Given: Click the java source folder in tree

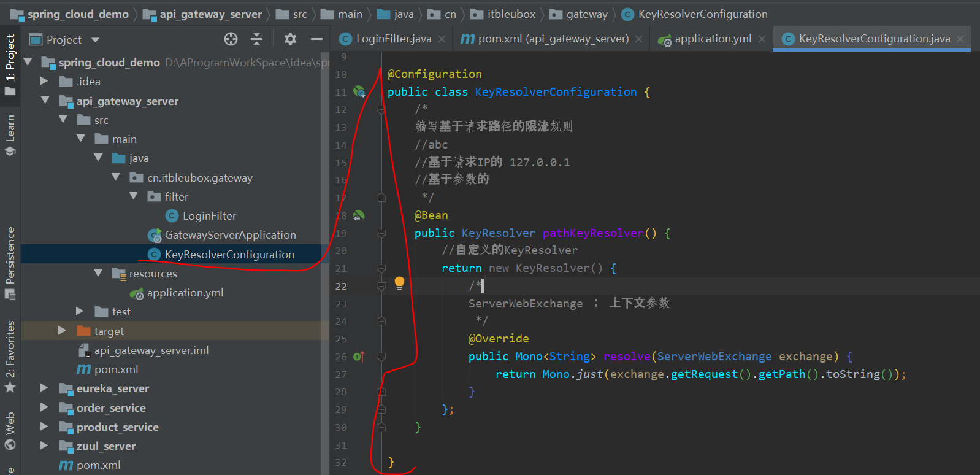Looking at the screenshot, I should (131, 158).
